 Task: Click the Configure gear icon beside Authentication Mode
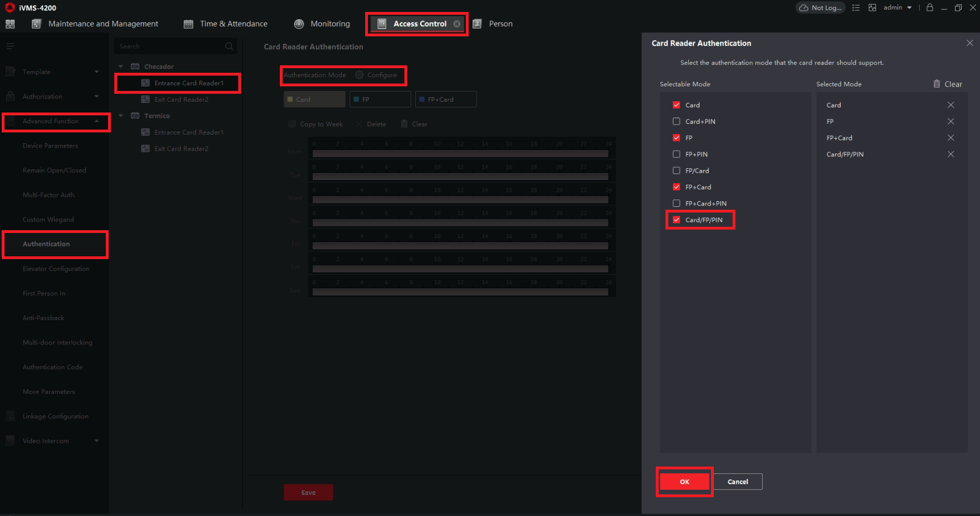(359, 75)
